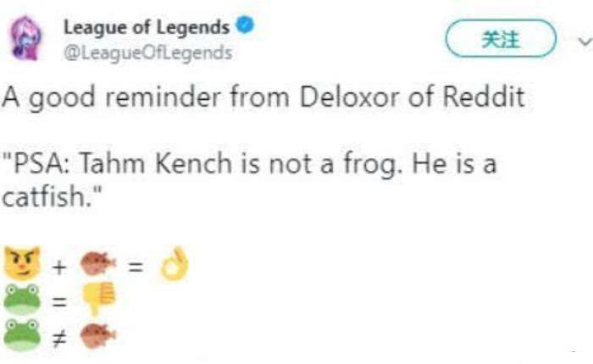593x364 pixels.
Task: Click the smirking cat emoji
Action: click(x=23, y=263)
